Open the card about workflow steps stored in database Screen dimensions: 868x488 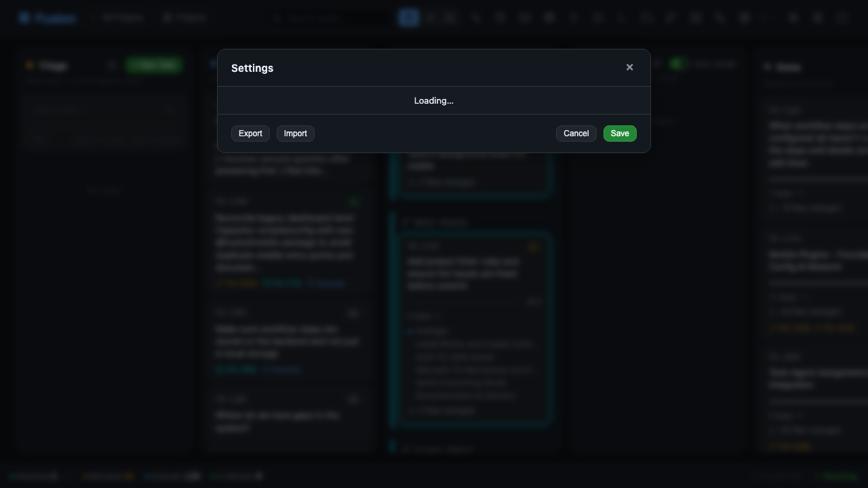288,341
